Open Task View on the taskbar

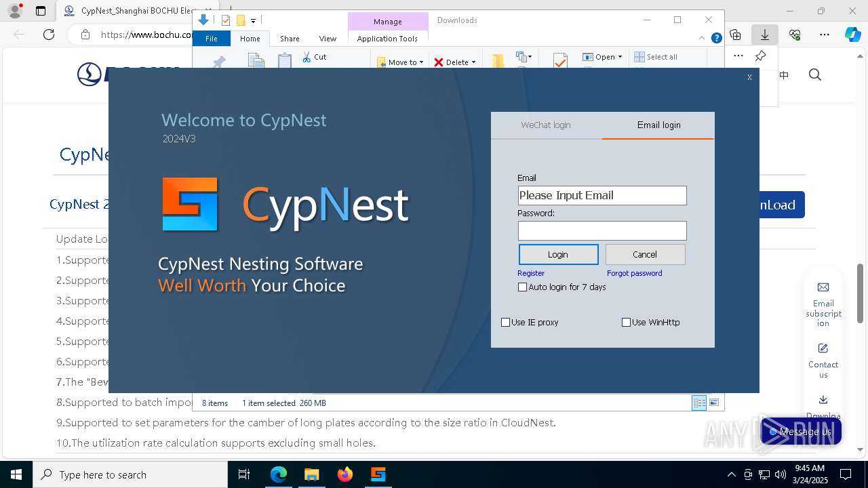(244, 474)
